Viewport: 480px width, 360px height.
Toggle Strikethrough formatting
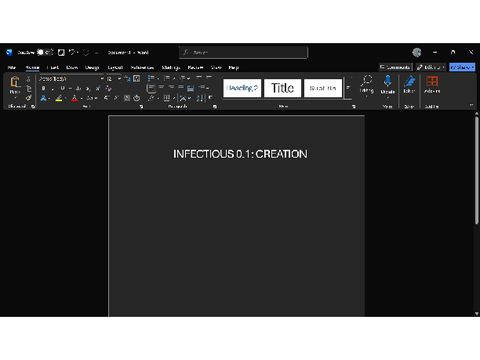coord(78,88)
